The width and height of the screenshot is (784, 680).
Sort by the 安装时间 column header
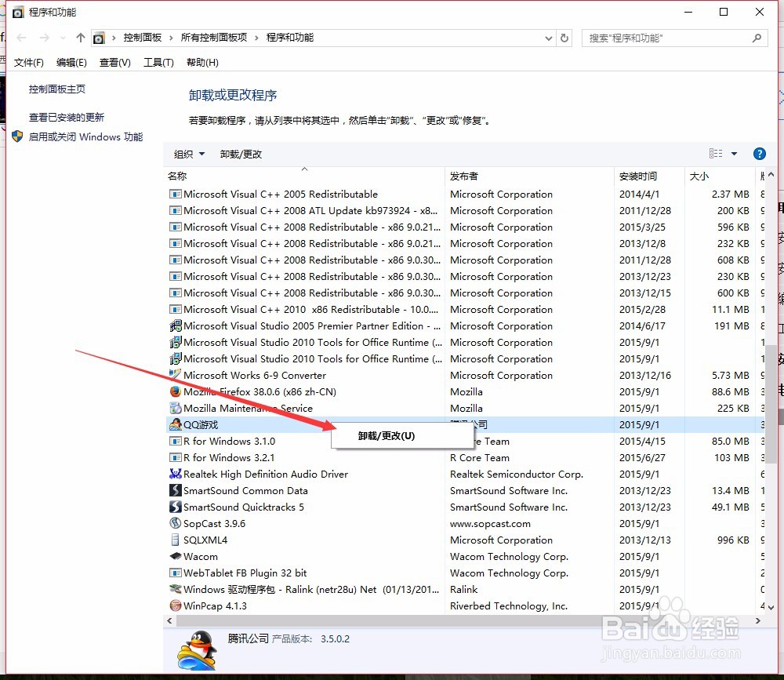click(x=649, y=176)
